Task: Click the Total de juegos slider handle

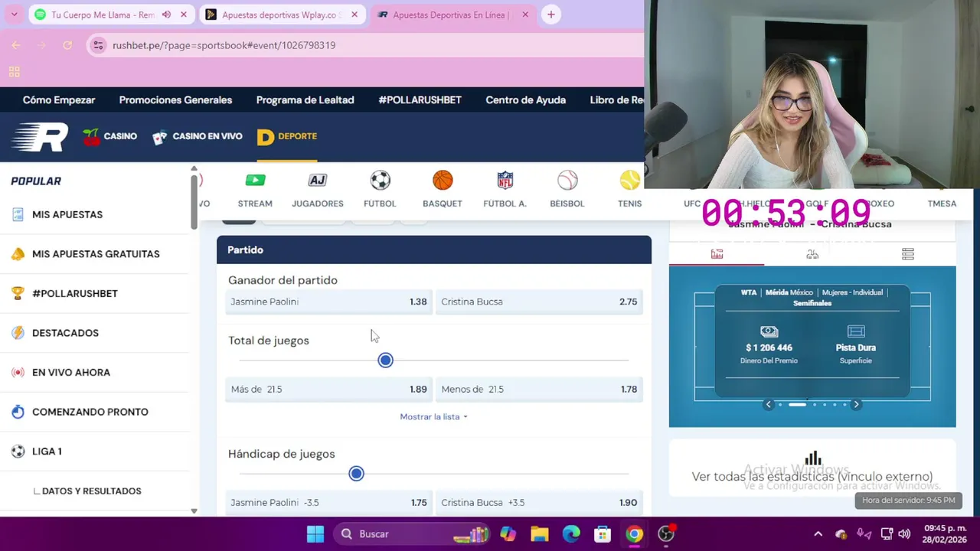Action: (x=385, y=360)
